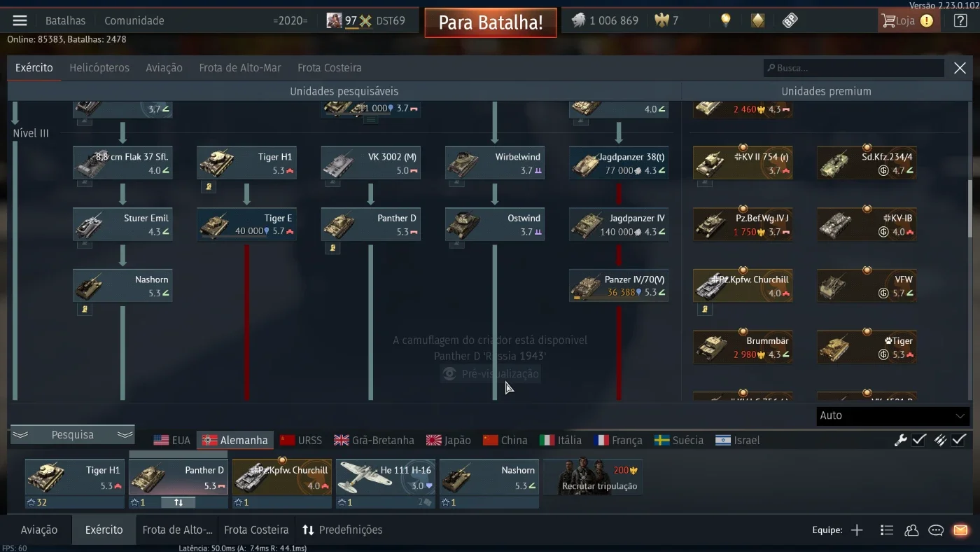Select premium VFW vehicle
This screenshot has height=552, width=980.
(x=867, y=286)
